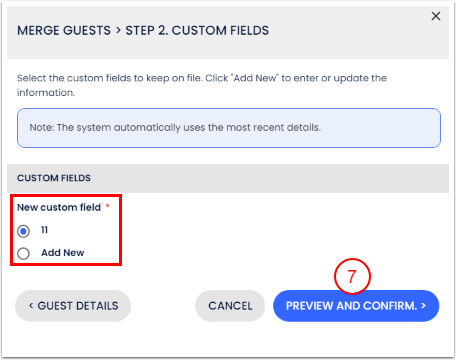Close the Merge Guests dialog
The height and width of the screenshot is (360, 456).
(436, 16)
